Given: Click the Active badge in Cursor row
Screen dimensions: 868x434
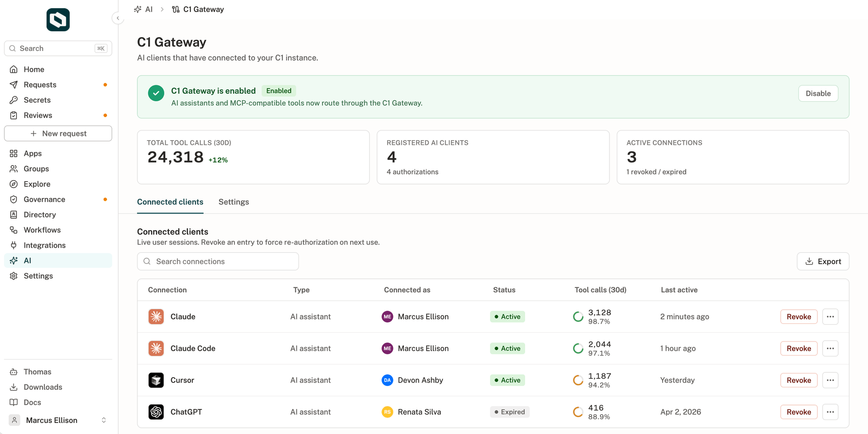Looking at the screenshot, I should click(507, 381).
